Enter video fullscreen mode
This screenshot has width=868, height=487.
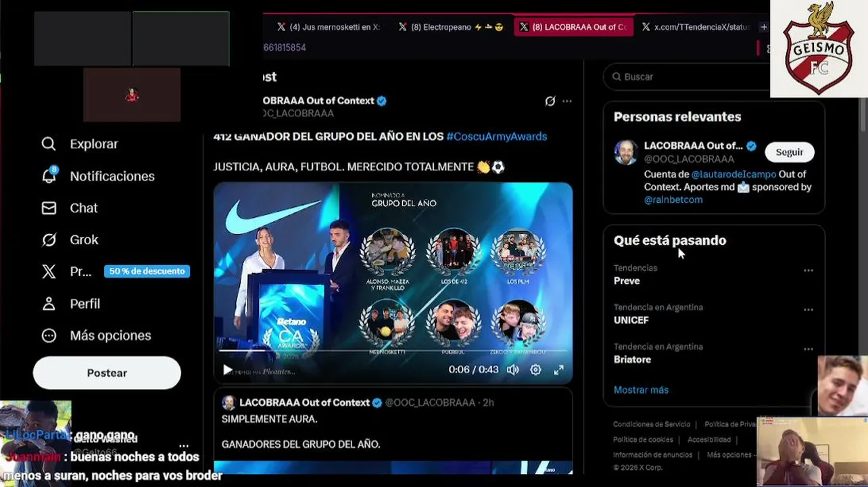coord(558,370)
